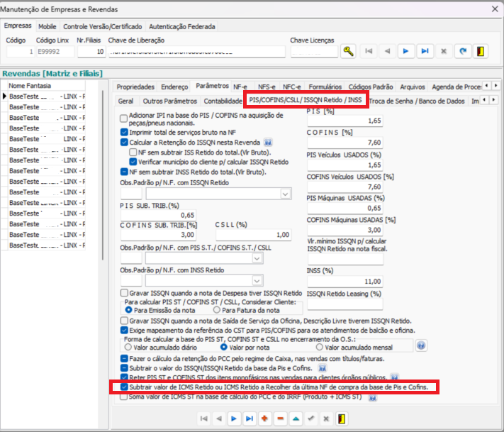Check NF sem subtrair ISS Retido do total

coord(133,152)
